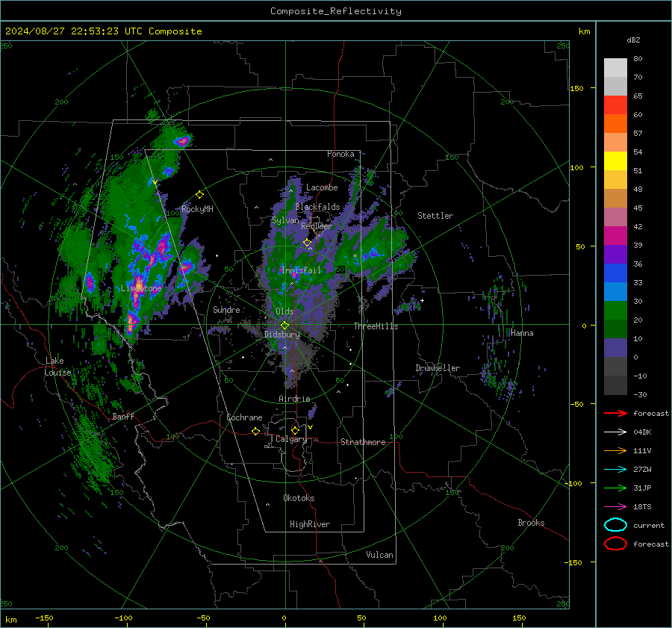
Task: Select the yellow diamond marker at RedDeer
Action: pos(307,243)
